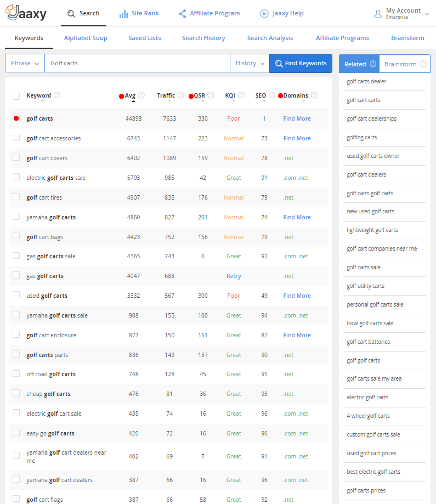Open help tooltip icon next to SEO column
The height and width of the screenshot is (504, 436).
click(x=271, y=95)
